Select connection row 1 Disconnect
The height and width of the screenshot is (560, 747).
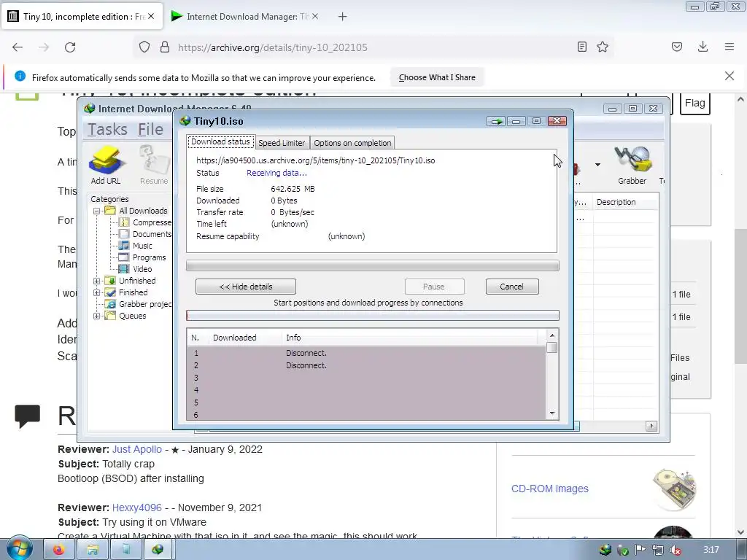point(366,353)
